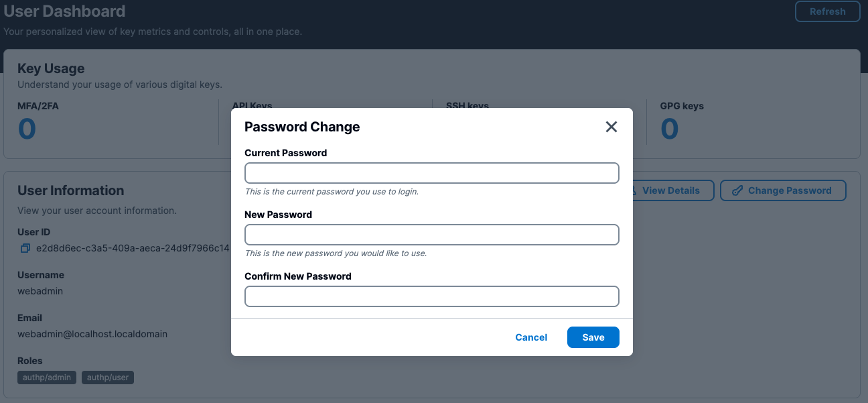Image resolution: width=868 pixels, height=403 pixels.
Task: Copy the User ID with the copy icon
Action: [x=25, y=248]
